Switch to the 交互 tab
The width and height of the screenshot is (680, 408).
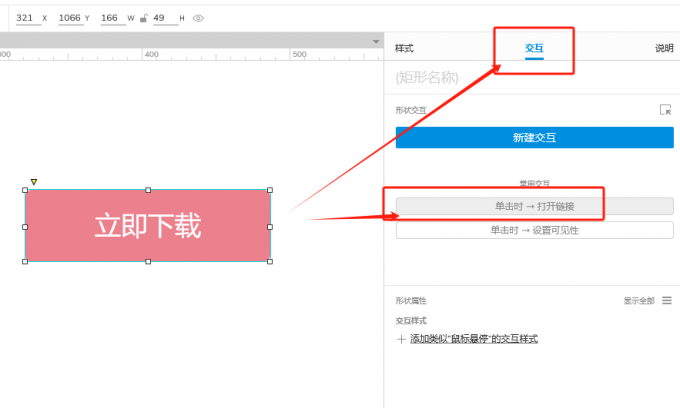pos(534,48)
